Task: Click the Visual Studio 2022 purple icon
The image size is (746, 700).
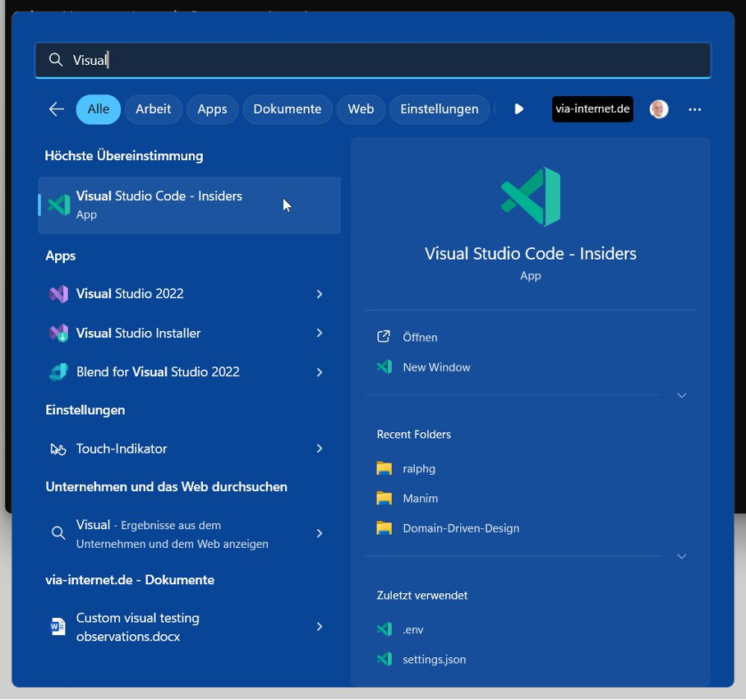Action: [58, 294]
